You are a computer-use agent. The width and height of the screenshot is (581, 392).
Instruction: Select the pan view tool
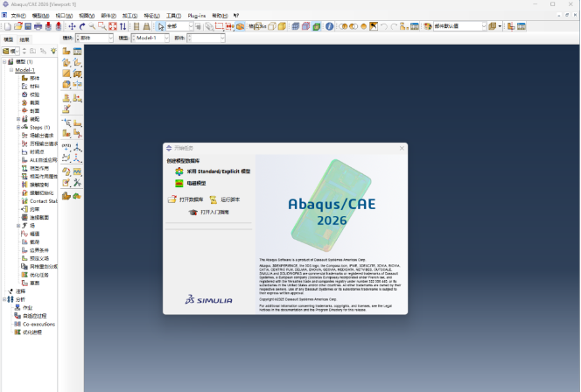pyautogui.click(x=72, y=26)
